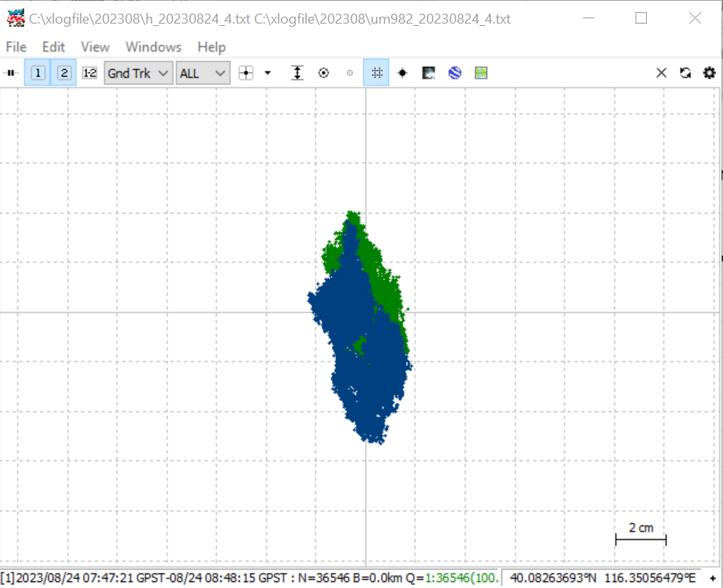Viewport: 723px width, 588px height.
Task: Click the reload data button
Action: point(685,73)
